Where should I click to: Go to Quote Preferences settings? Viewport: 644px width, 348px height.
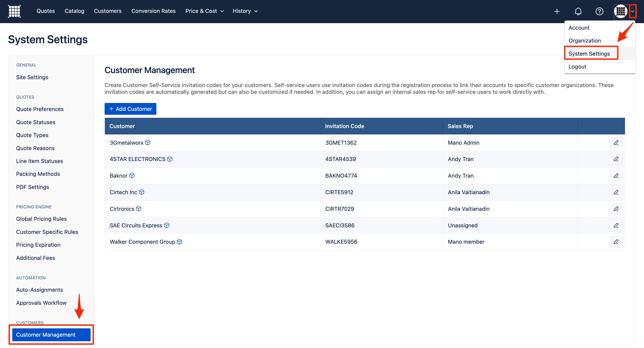[40, 109]
